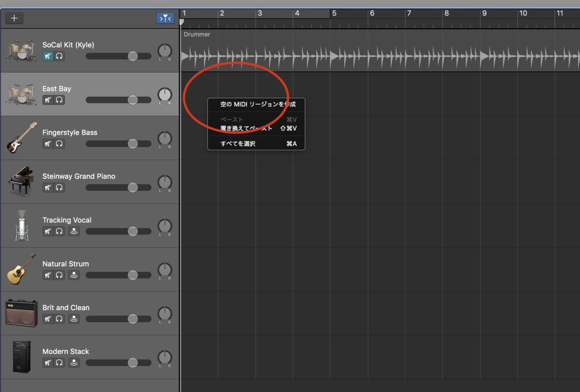Mute the Fingerstyle Bass track
This screenshot has width=580, height=392.
click(47, 144)
